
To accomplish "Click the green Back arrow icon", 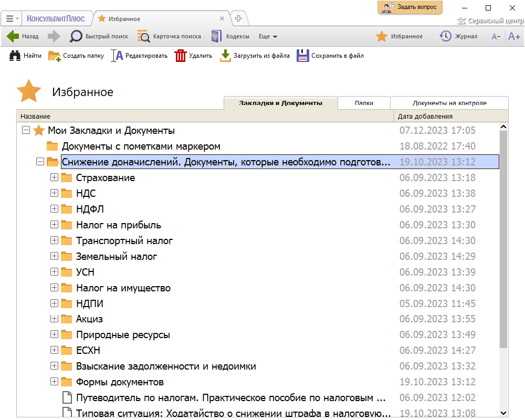I will pos(13,36).
